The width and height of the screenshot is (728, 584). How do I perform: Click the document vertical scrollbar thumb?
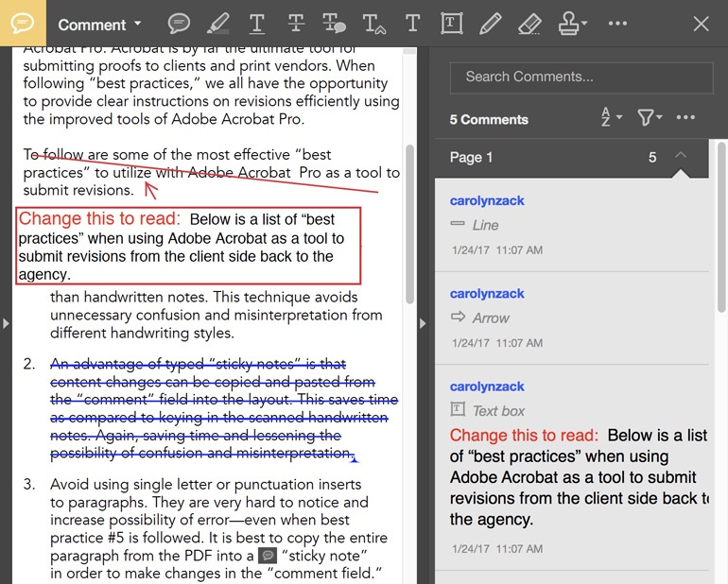pos(409,224)
